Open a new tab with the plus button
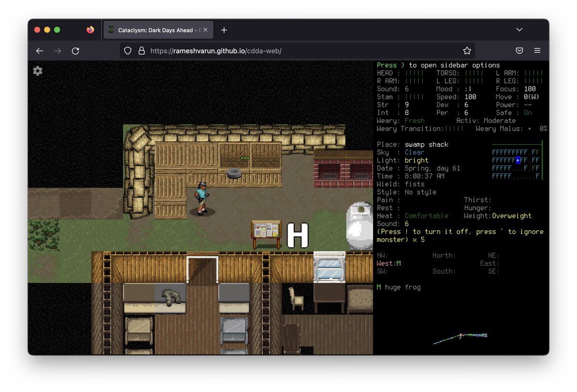The height and width of the screenshot is (392, 577). pos(224,30)
